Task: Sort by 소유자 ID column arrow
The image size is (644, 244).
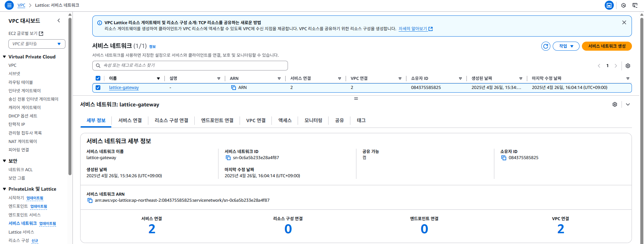Action: coord(460,79)
